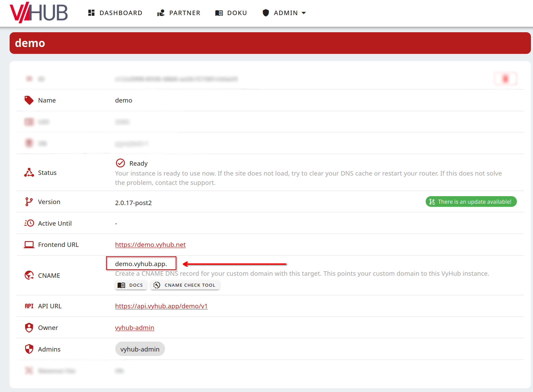Viewport: 533px width, 392px height.
Task: Click the red tag icon beside Name
Action: tap(29, 100)
